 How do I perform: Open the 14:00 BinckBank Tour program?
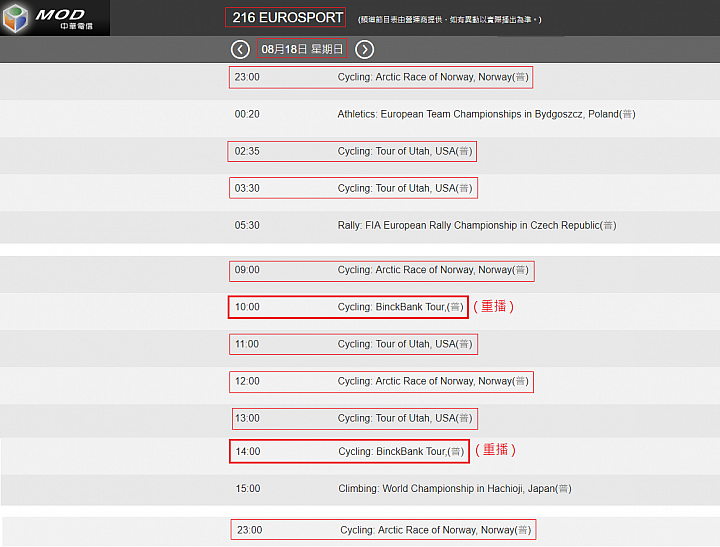click(x=349, y=451)
